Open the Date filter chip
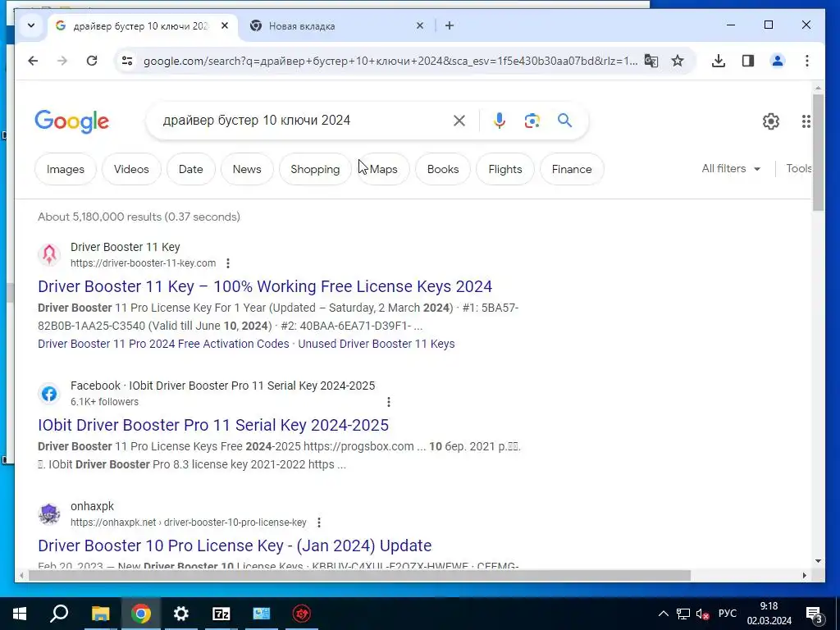840x630 pixels. [190, 169]
